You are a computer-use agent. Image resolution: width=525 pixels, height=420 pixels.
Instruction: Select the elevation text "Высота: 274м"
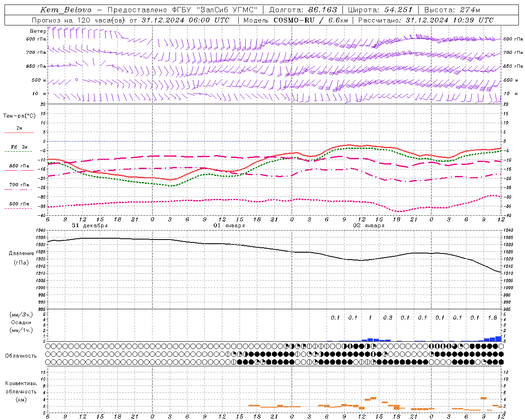452,10
